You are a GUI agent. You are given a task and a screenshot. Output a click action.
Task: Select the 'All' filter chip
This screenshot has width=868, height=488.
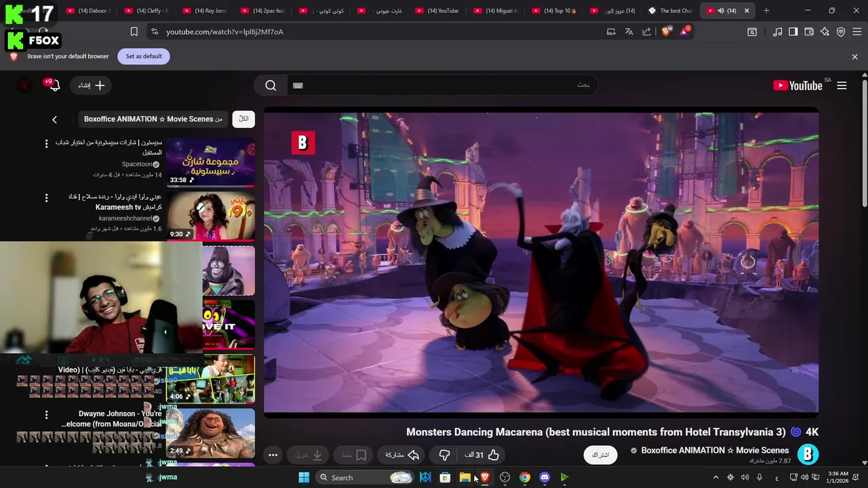coord(243,119)
